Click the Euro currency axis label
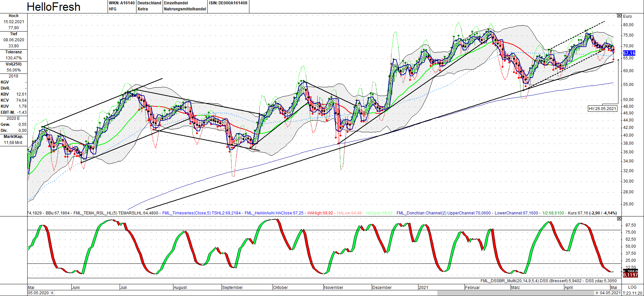The height and width of the screenshot is (296, 644). (x=627, y=16)
